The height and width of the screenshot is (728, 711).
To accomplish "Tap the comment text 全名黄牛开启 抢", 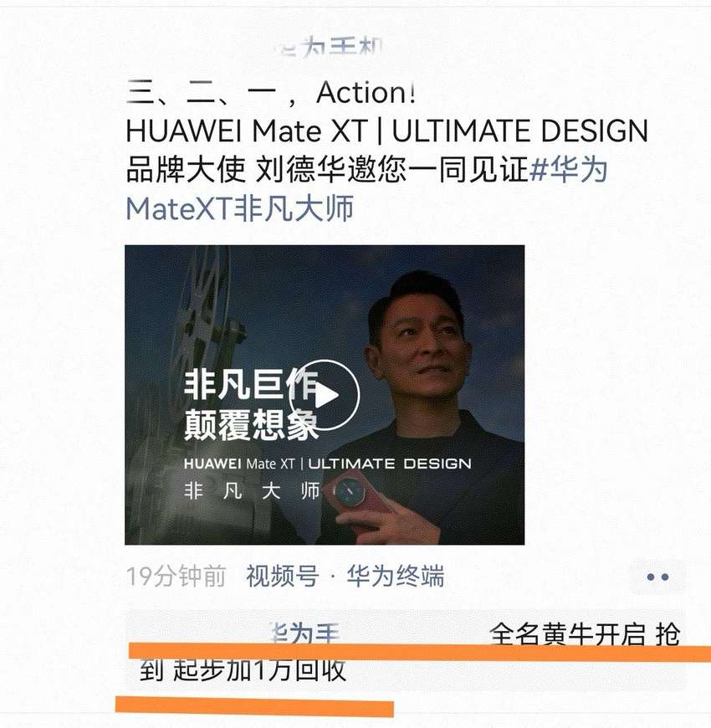I will (585, 633).
